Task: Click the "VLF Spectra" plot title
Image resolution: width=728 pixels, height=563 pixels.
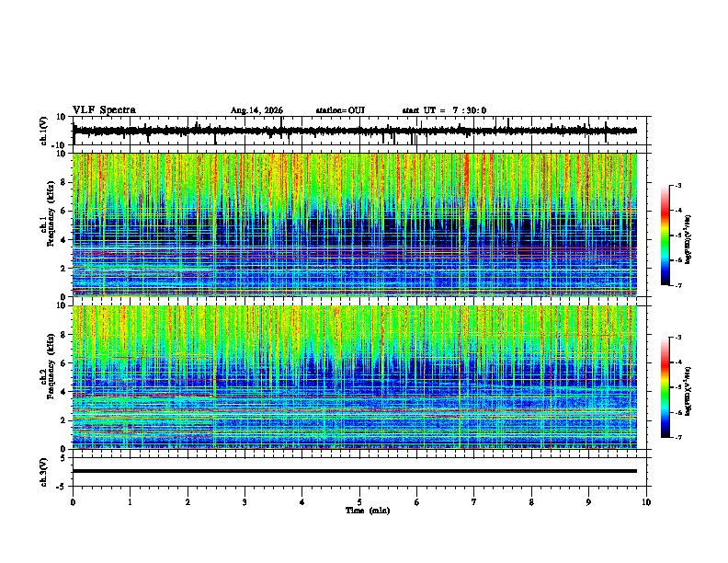Action: [104, 110]
